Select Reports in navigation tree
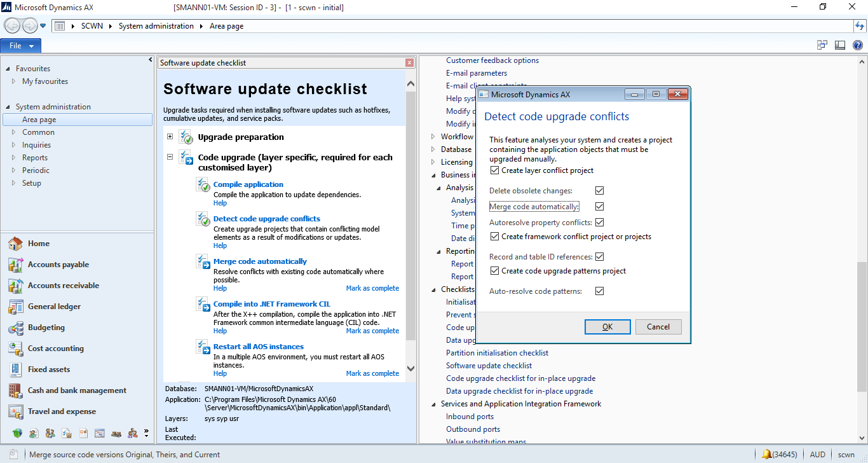The height and width of the screenshot is (463, 868). (x=35, y=158)
